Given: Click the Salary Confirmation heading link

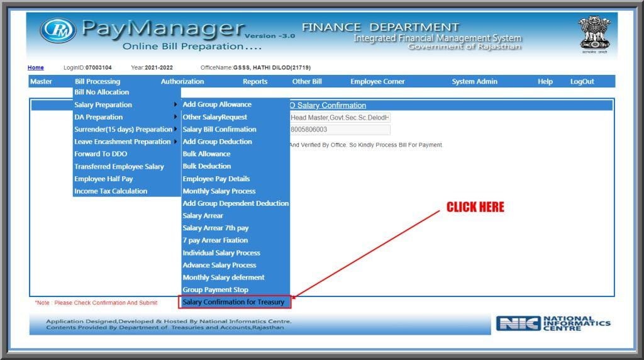Looking at the screenshot, I should point(328,106).
